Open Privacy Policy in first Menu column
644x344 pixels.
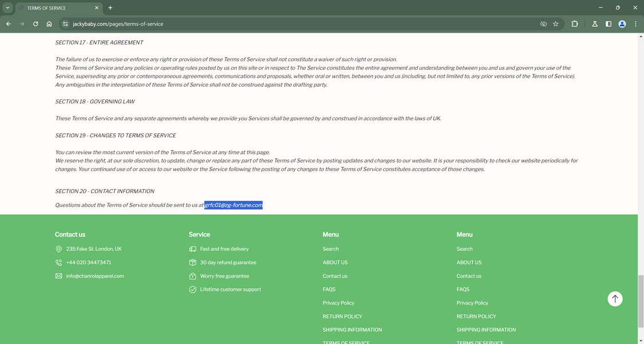click(339, 303)
